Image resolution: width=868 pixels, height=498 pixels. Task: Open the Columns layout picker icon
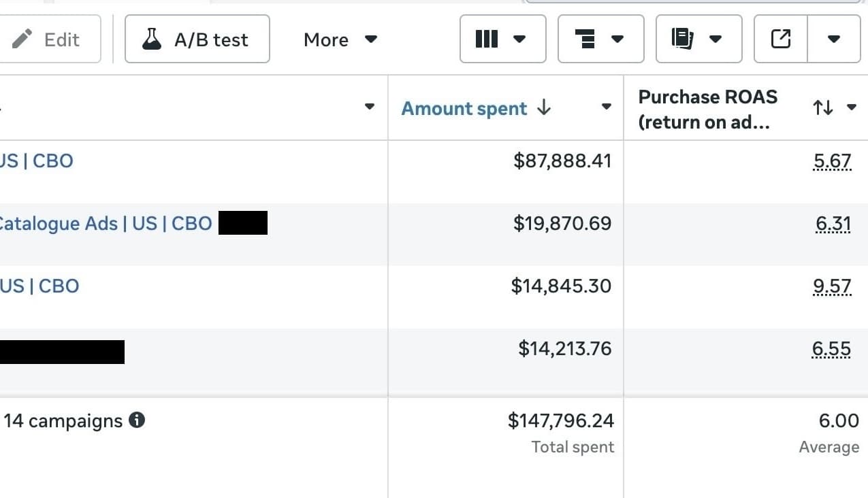tap(502, 39)
